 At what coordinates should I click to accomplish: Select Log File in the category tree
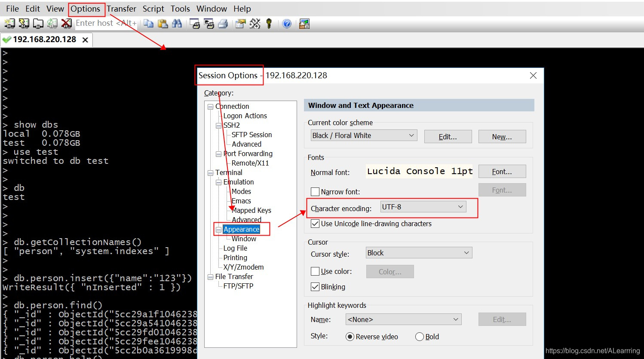[x=235, y=249]
